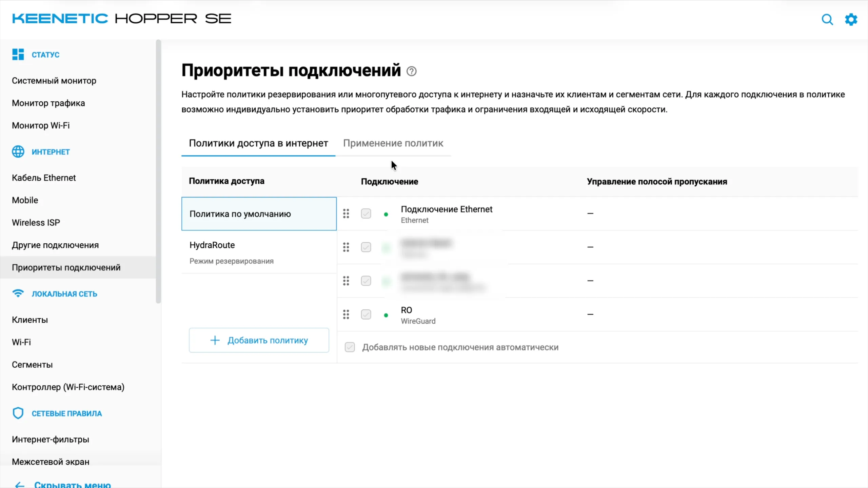Click drag handle of RO WireGuard row
Screen dimensions: 868x488
pos(346,314)
